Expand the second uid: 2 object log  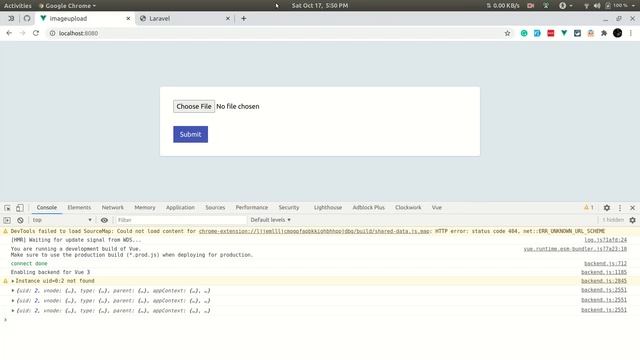(13, 300)
